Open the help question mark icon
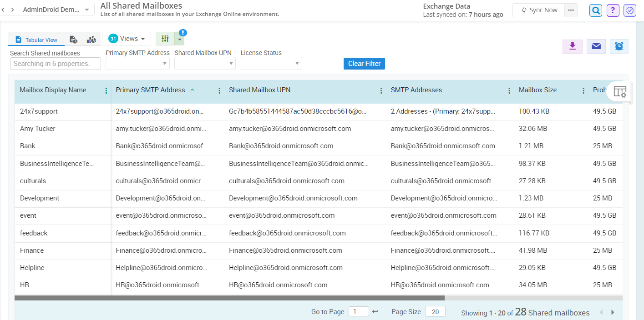644x320 pixels. tap(613, 10)
